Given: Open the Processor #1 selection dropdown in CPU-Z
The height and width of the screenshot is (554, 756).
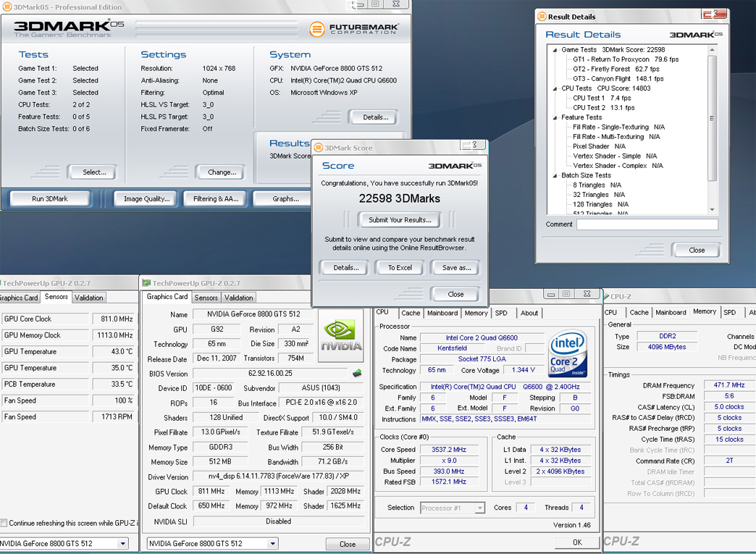Looking at the screenshot, I should pyautogui.click(x=479, y=508).
